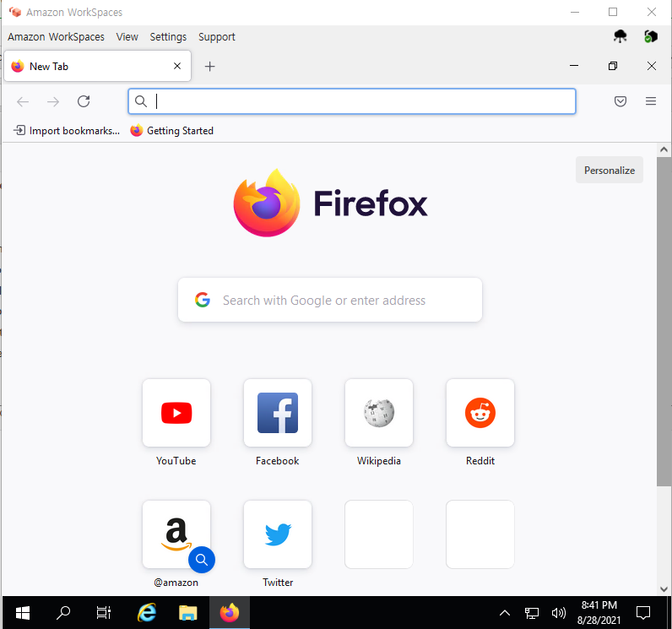Restore down the Firefox window

(613, 66)
